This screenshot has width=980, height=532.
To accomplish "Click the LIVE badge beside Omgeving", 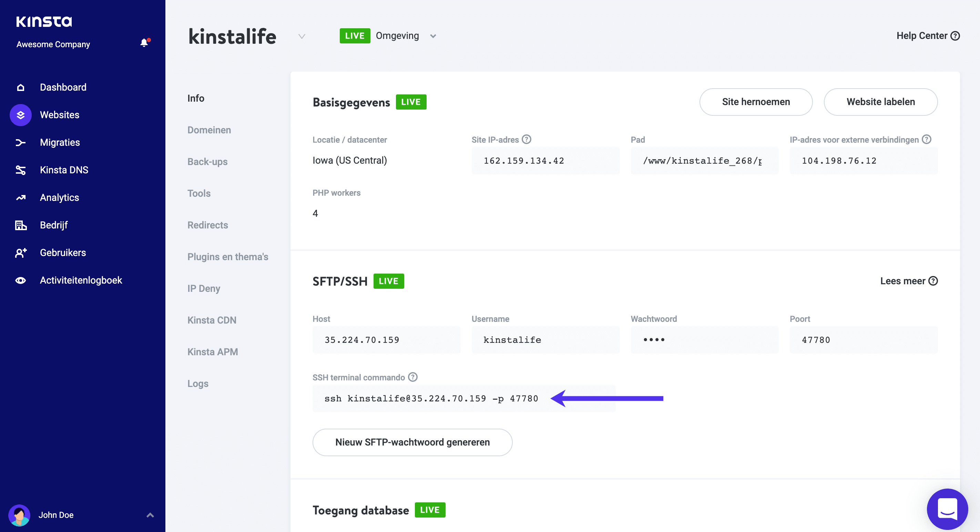I will pyautogui.click(x=355, y=36).
